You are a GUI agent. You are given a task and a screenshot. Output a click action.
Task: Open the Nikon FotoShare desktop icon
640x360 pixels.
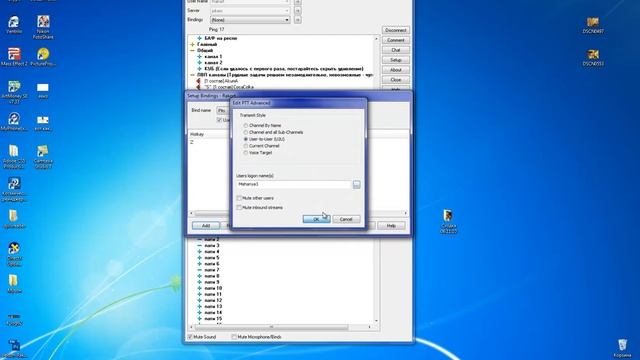point(43,27)
